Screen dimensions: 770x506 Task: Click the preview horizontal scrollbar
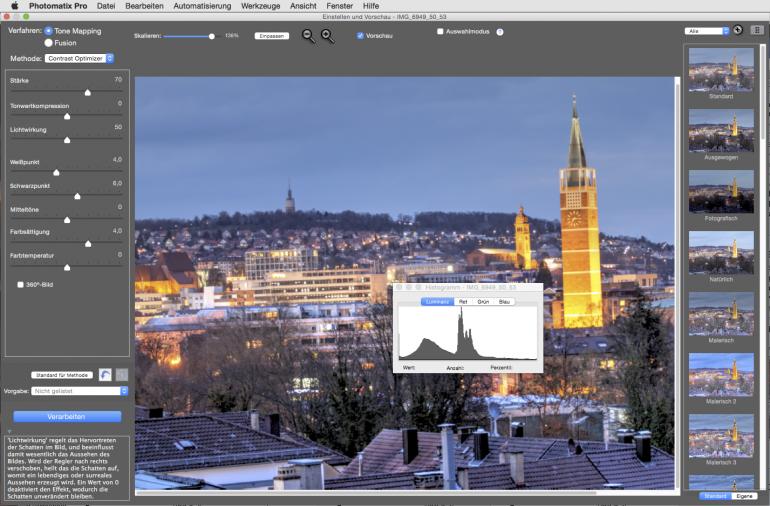click(x=366, y=493)
